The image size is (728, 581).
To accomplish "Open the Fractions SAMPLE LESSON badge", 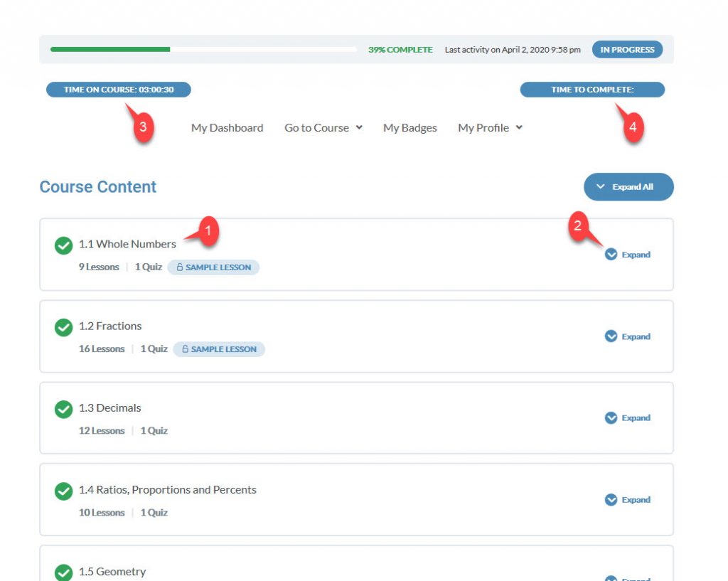I will coord(219,348).
